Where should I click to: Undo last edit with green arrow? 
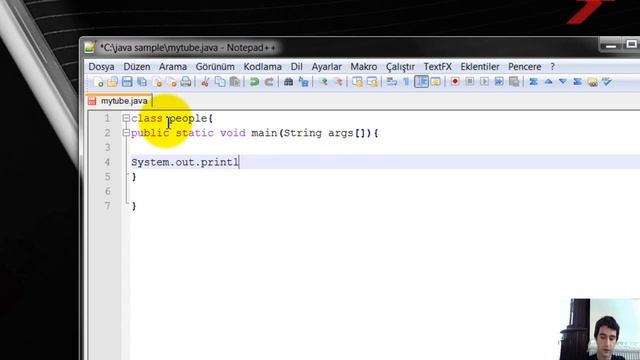tap(254, 82)
